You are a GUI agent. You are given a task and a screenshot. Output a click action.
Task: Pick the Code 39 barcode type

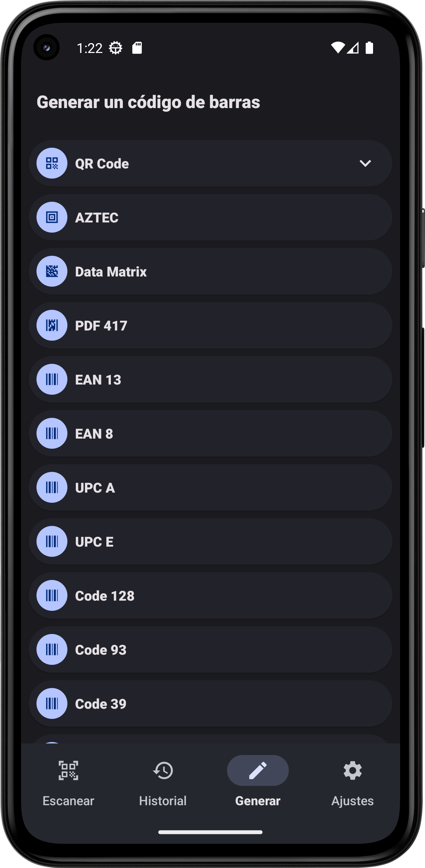point(211,703)
